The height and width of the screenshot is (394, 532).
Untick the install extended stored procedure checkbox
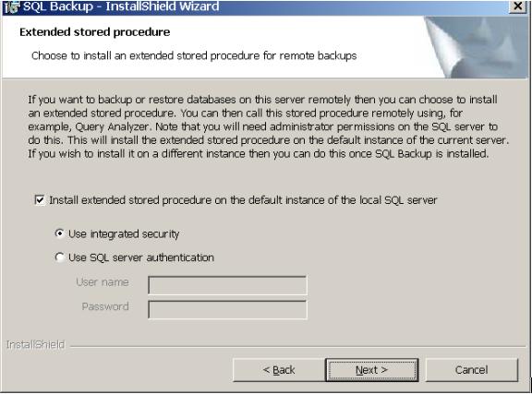pyautogui.click(x=40, y=200)
